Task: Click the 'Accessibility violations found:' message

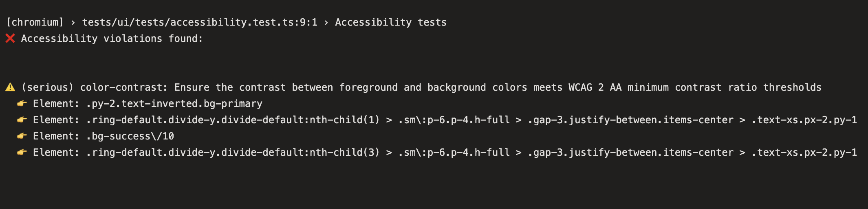Action: (x=112, y=39)
